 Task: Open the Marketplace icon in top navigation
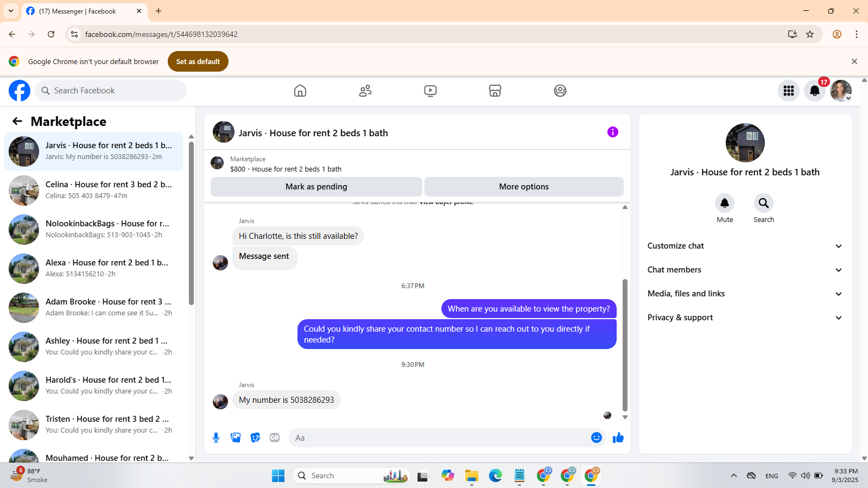tap(495, 91)
